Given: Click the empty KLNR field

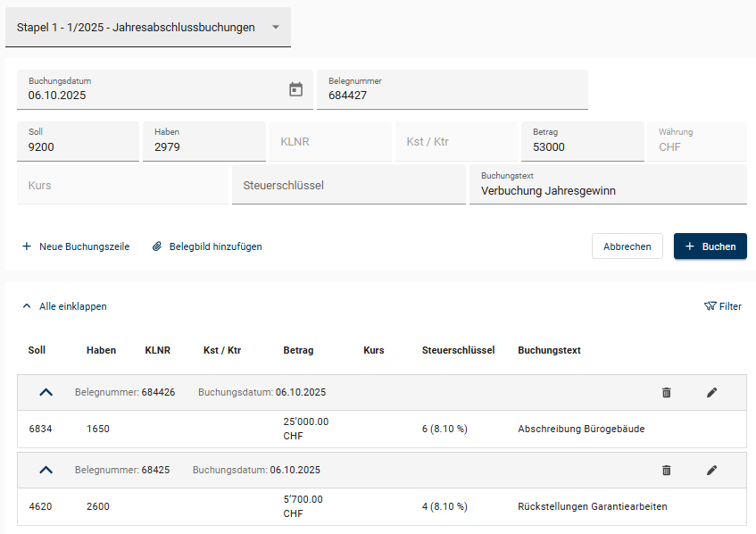Looking at the screenshot, I should click(x=330, y=142).
